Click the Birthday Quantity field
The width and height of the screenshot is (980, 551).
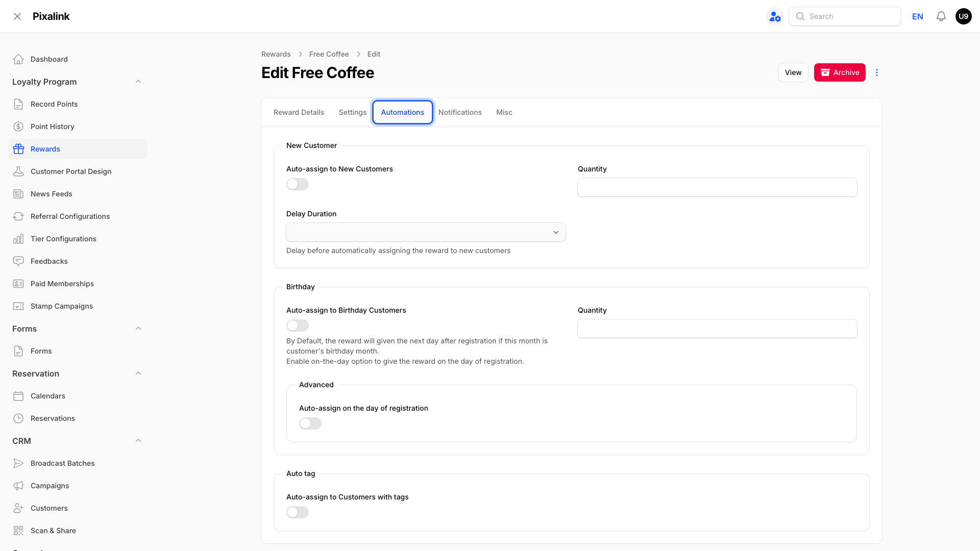click(717, 329)
